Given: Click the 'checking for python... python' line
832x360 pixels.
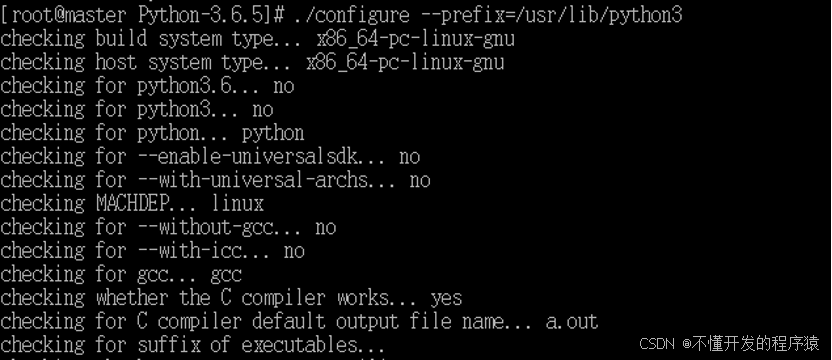Looking at the screenshot, I should (x=152, y=133).
